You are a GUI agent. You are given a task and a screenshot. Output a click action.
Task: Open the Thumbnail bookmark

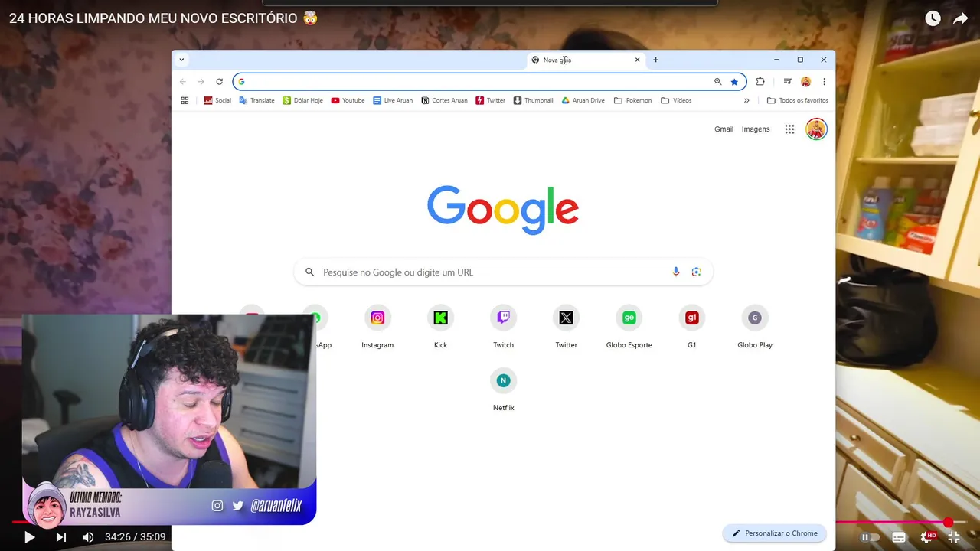pos(533,100)
